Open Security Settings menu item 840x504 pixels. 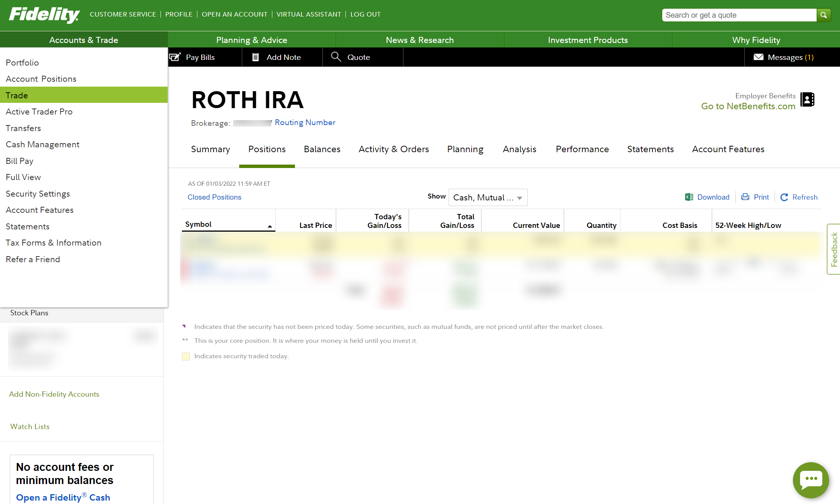84,194
